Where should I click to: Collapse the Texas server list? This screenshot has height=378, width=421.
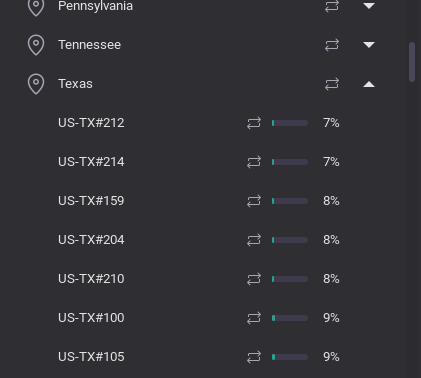(369, 84)
